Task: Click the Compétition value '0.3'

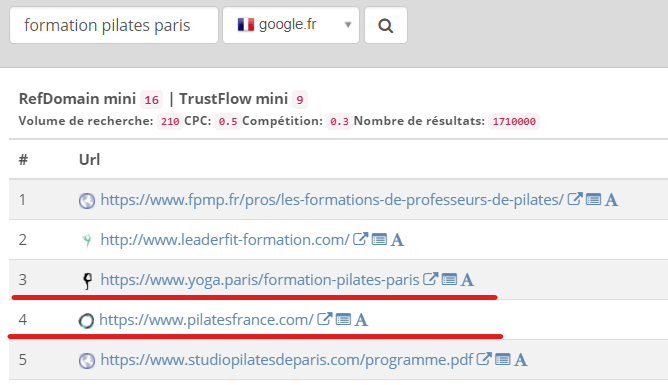Action: click(340, 121)
